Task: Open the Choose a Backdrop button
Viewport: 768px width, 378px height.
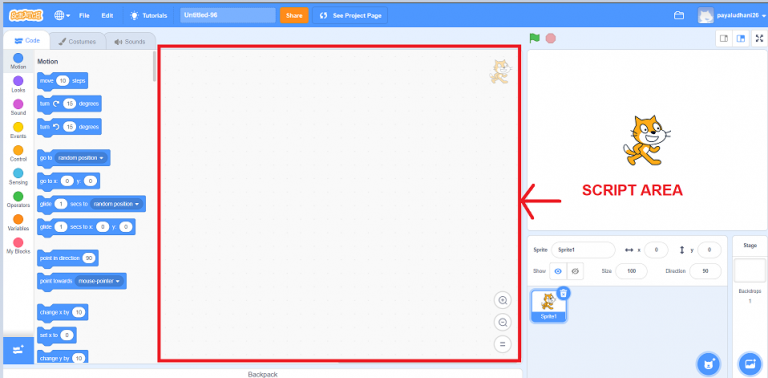Action: (x=749, y=364)
